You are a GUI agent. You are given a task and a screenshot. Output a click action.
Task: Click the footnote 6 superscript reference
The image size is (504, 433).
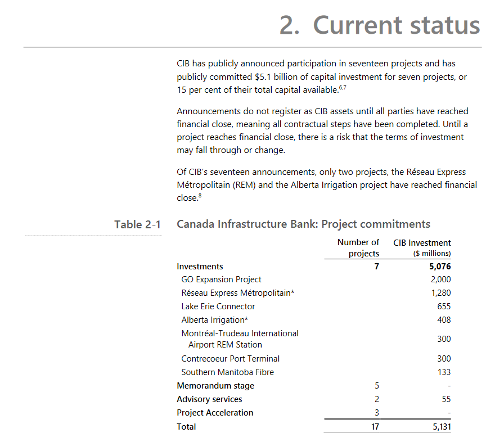pyautogui.click(x=340, y=87)
